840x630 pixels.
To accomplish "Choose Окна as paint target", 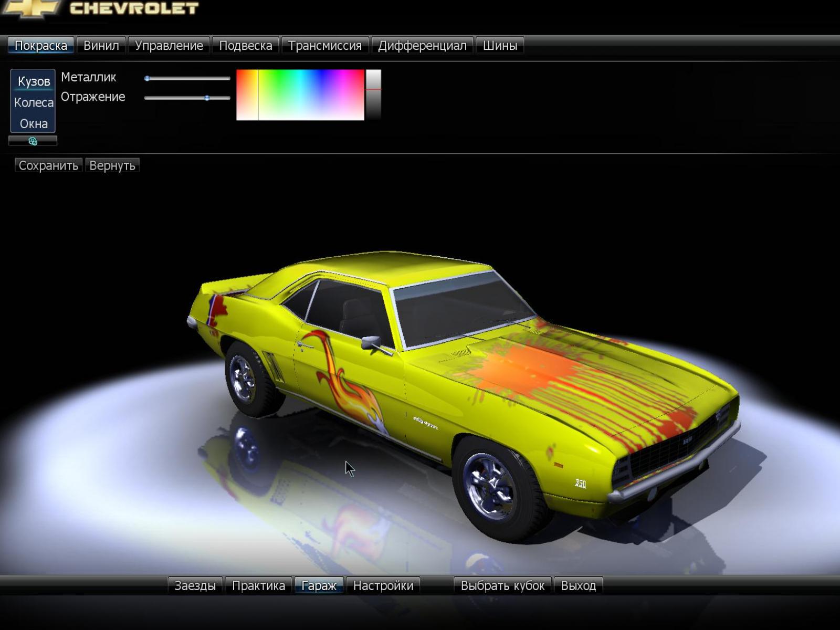I will click(34, 124).
